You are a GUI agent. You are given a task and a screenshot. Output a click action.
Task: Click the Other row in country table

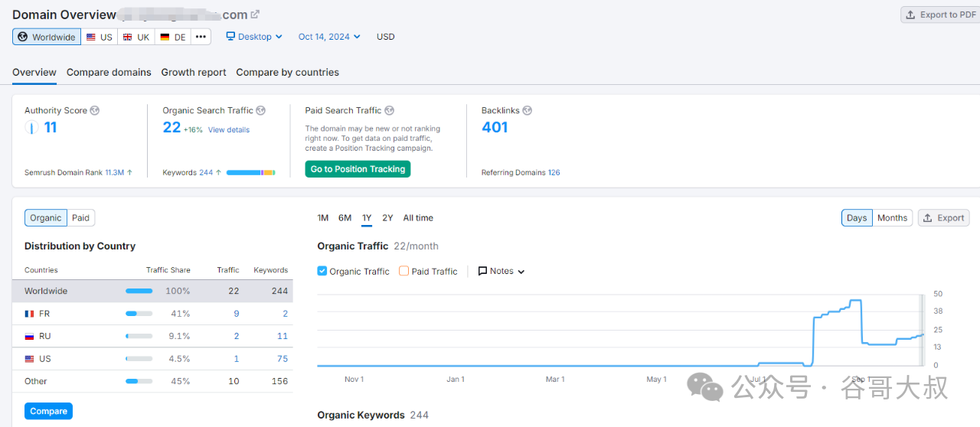[152, 381]
